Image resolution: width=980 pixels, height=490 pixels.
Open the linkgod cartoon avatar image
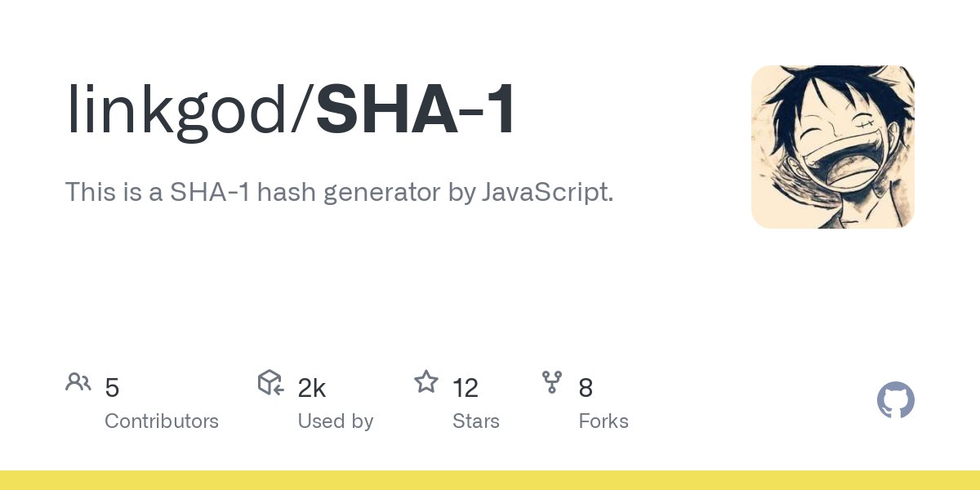[832, 147]
